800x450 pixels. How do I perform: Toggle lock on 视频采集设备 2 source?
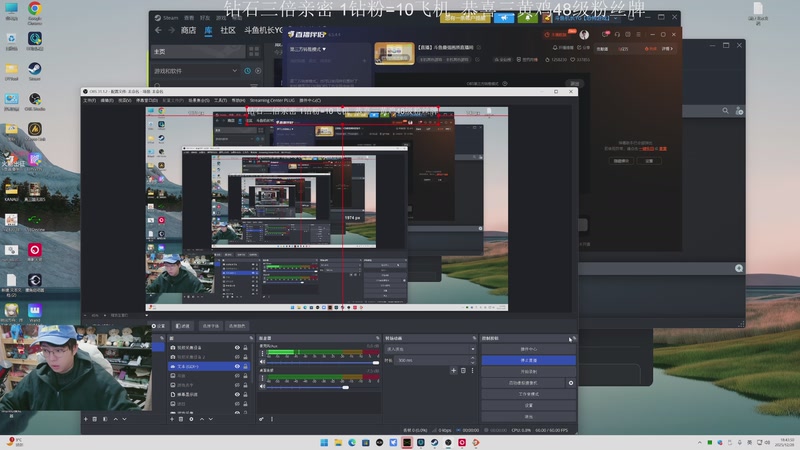(x=245, y=357)
